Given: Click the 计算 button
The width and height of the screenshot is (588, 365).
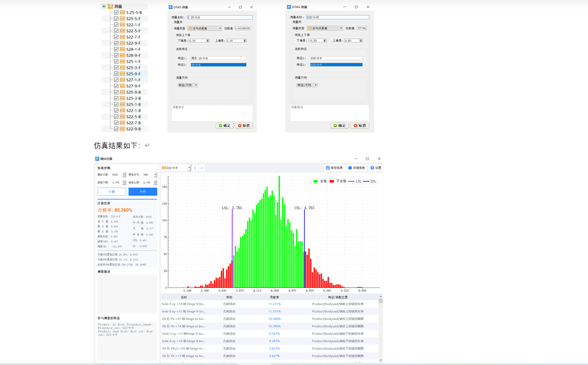Looking at the screenshot, I should tap(112, 192).
